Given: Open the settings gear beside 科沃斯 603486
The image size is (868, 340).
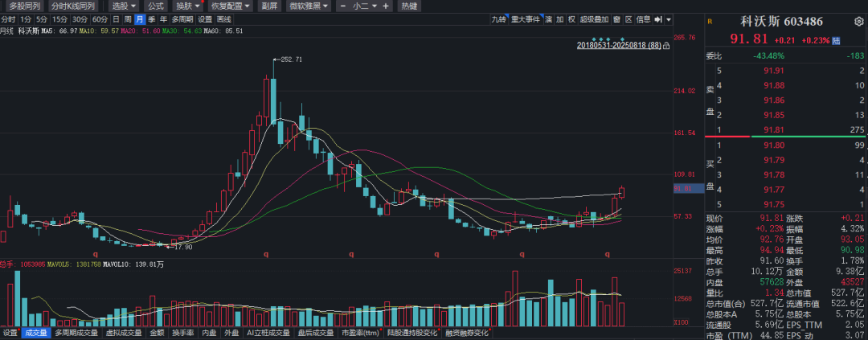Looking at the screenshot, I should [860, 22].
